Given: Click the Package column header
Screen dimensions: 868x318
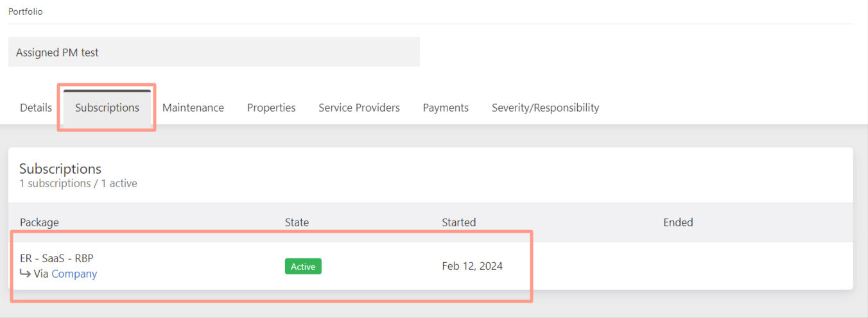Looking at the screenshot, I should click(39, 222).
